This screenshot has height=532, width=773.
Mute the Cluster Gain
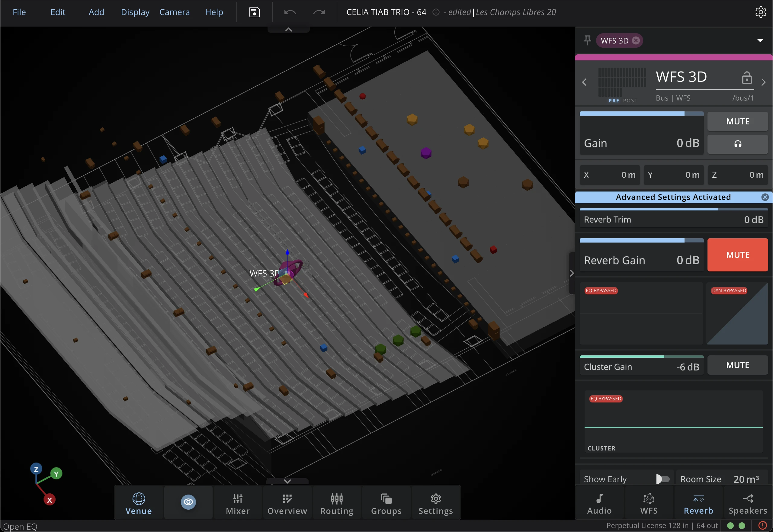click(737, 365)
